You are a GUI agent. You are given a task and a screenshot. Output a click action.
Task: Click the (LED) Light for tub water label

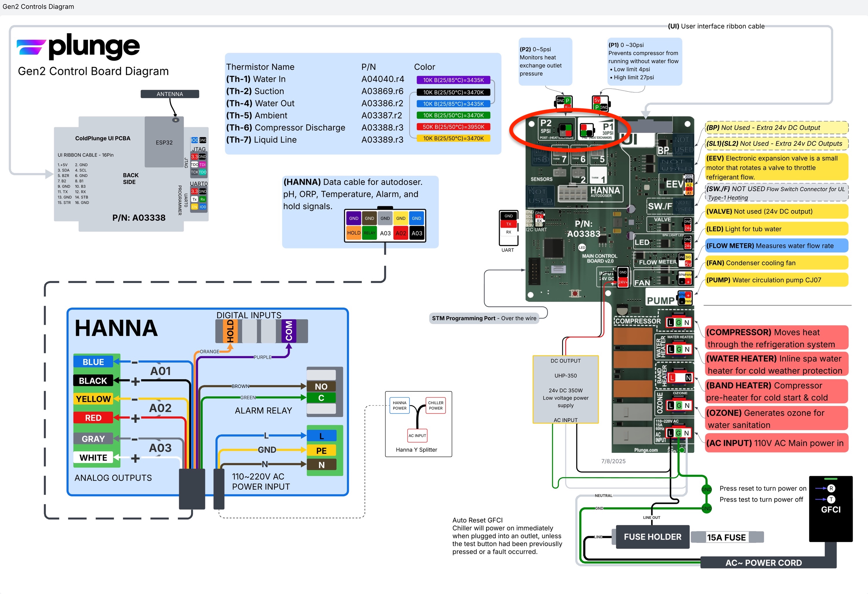[777, 229]
